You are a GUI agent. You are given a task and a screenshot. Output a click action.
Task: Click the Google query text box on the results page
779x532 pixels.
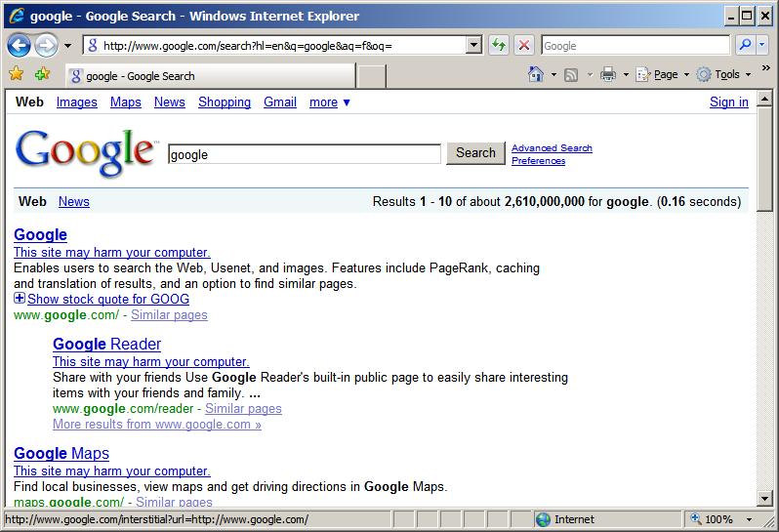coord(304,154)
